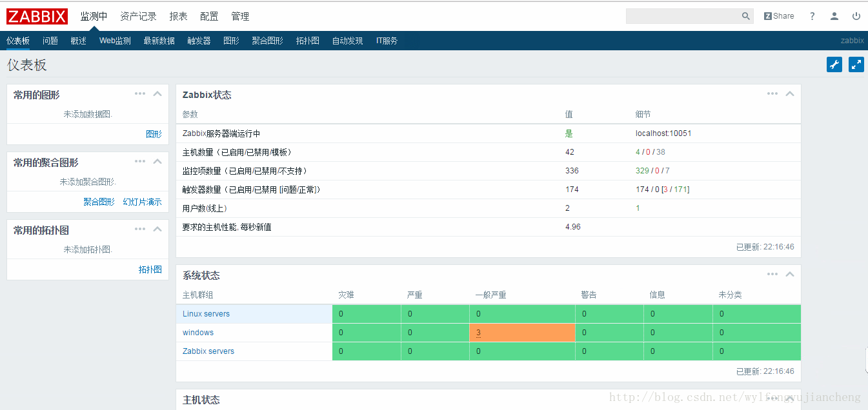Collapse the 常用的聚合图形 widget
The width and height of the screenshot is (868, 410).
[x=157, y=161]
